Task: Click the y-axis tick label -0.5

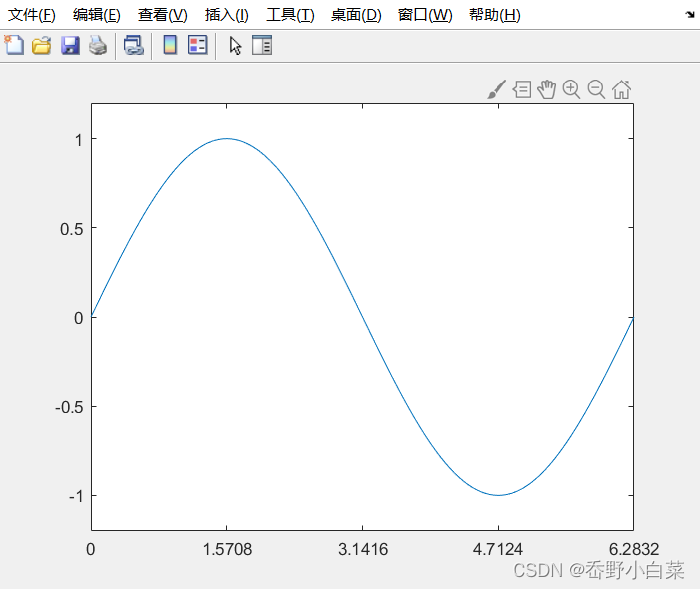Action: (x=69, y=407)
